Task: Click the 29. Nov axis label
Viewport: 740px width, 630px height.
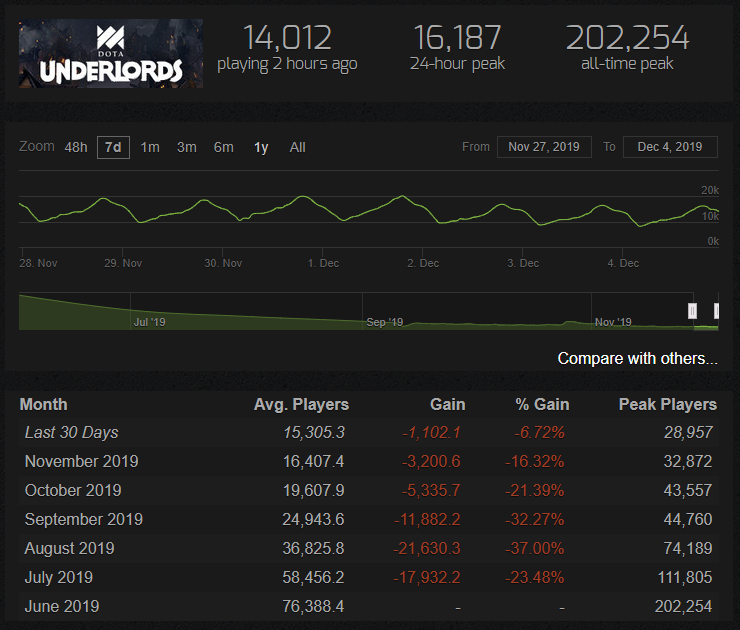Action: pos(123,263)
